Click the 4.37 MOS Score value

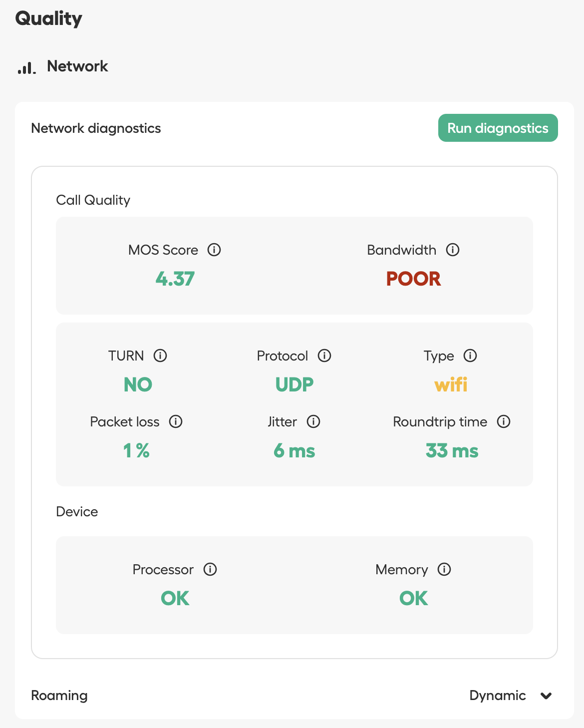click(x=175, y=279)
